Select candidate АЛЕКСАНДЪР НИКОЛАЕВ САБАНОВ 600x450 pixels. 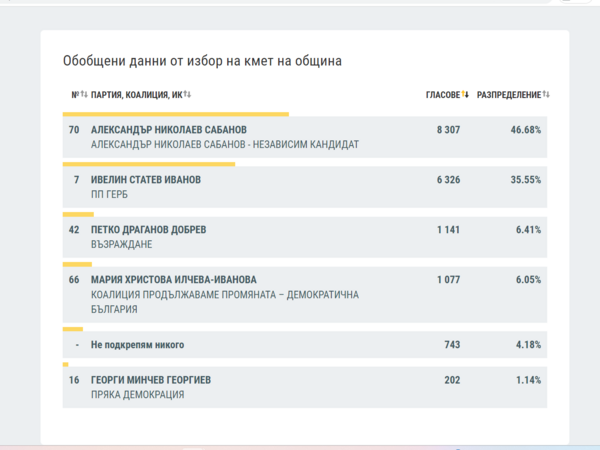click(168, 130)
